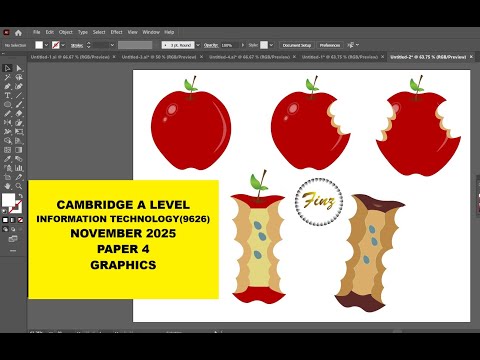This screenshot has width=480, height=360.
Task: Open the File menu
Action: [x=37, y=32]
